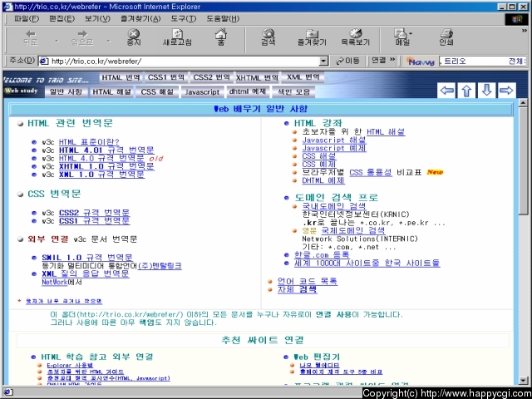The width and height of the screenshot is (532, 399).
Task: Click the Internet Explorer icon in title bar
Action: pos(8,7)
